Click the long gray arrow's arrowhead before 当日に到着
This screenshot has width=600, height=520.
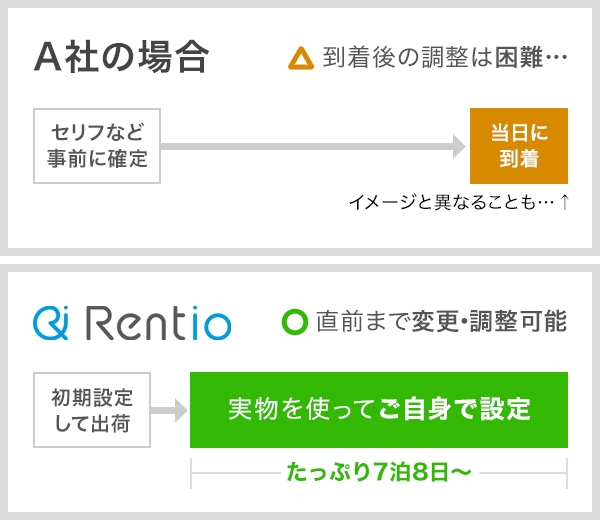click(459, 146)
